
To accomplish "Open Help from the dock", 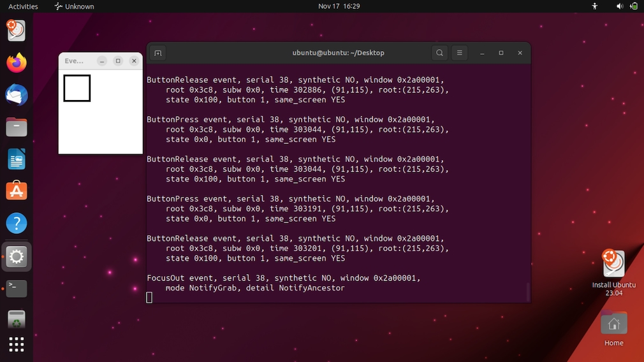I will tap(17, 223).
